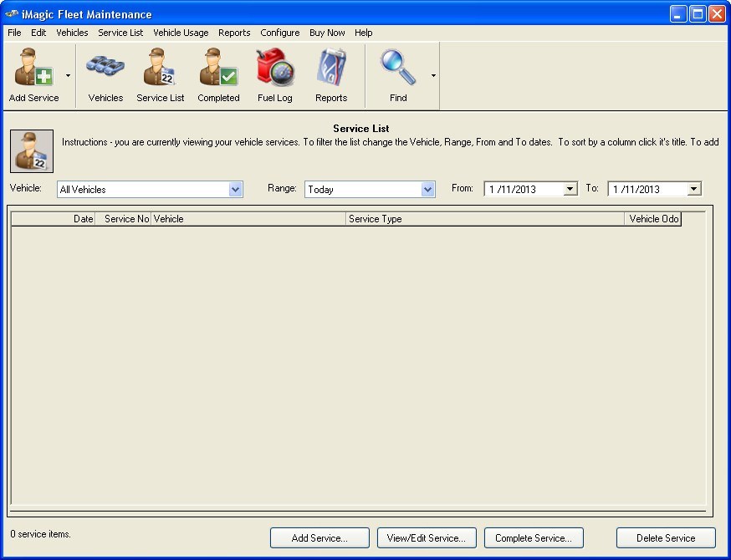Open the File menu
Image resolution: width=731 pixels, height=560 pixels.
coord(14,33)
